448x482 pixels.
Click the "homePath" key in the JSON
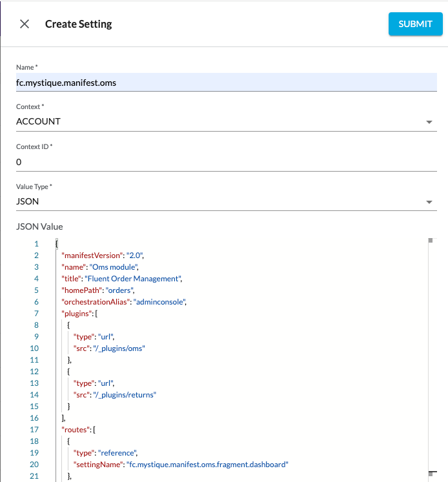[82, 290]
